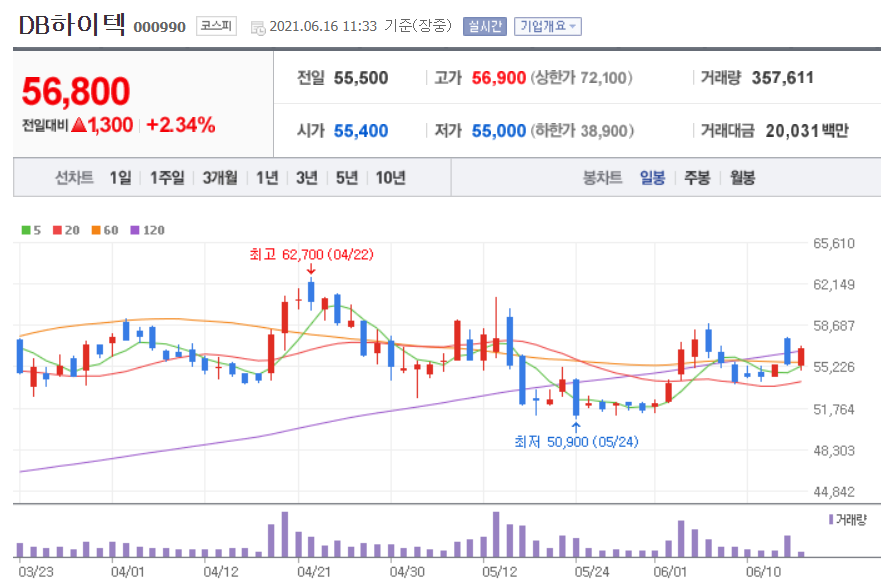
Task: Click the 전일 value 55,500
Action: pos(361,78)
